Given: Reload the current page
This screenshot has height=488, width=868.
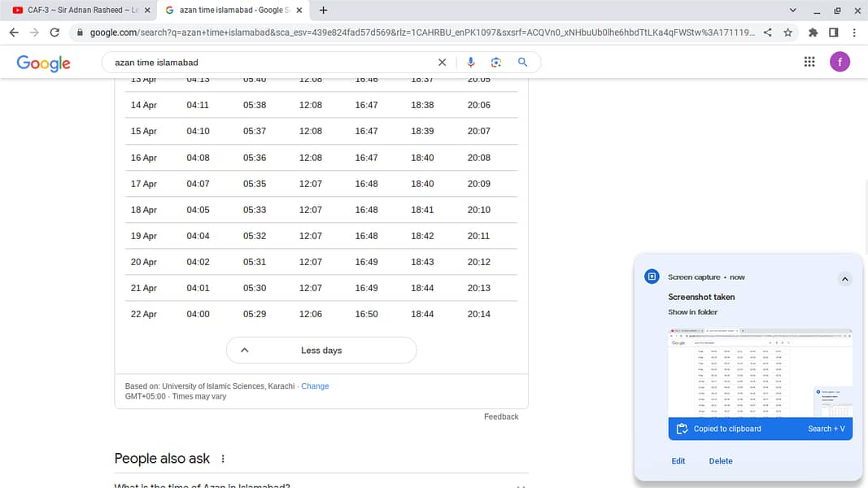Looking at the screenshot, I should pos(55,33).
